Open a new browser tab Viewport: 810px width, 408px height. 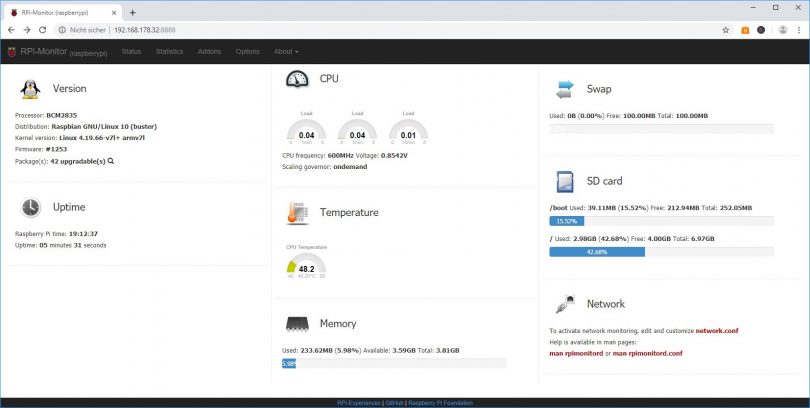pyautogui.click(x=132, y=12)
